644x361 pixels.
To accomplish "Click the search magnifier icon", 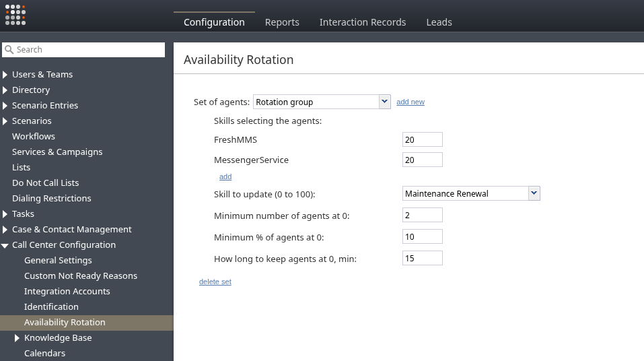I will tap(9, 50).
